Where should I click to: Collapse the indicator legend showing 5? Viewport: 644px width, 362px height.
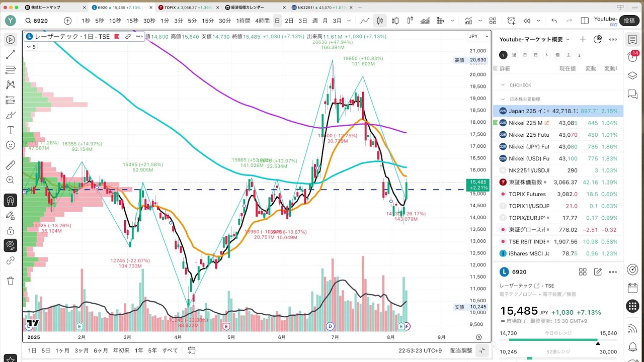pos(31,47)
